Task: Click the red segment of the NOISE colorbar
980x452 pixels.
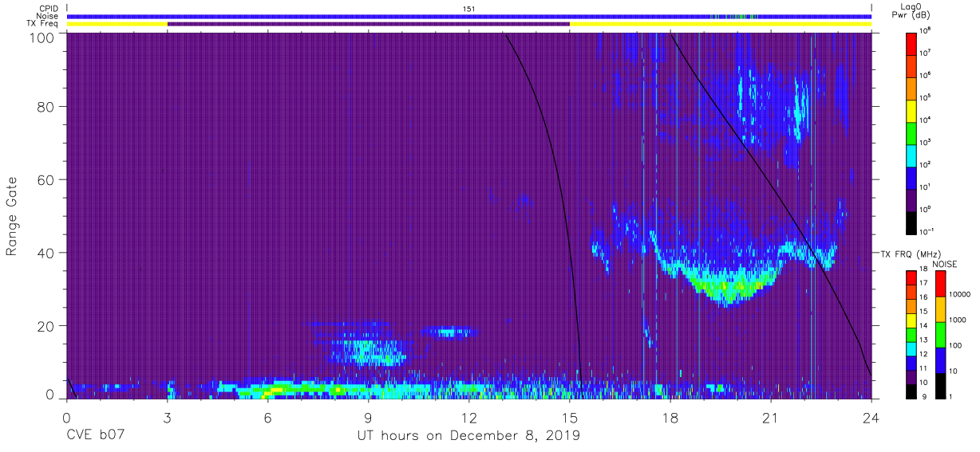Action: pos(940,284)
